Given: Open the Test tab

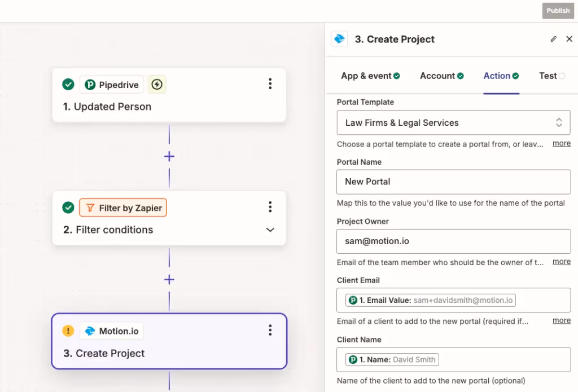Looking at the screenshot, I should (552, 76).
